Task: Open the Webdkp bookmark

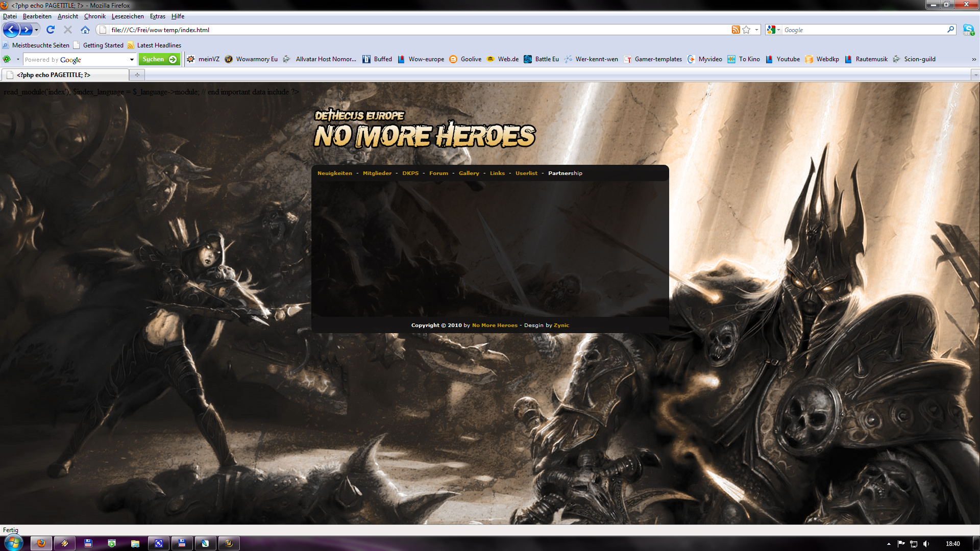Action: click(822, 59)
